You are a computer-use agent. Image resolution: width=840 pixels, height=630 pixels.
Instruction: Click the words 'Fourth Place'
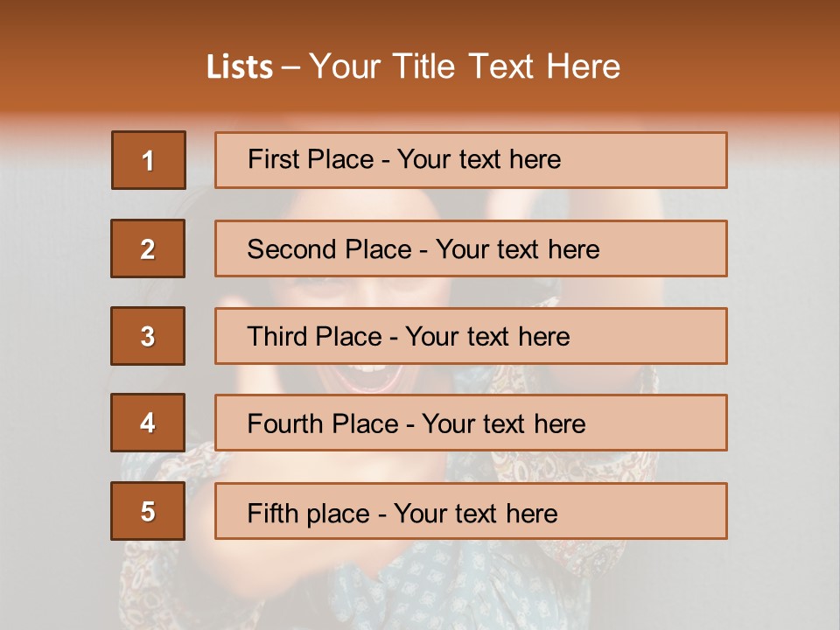(323, 423)
